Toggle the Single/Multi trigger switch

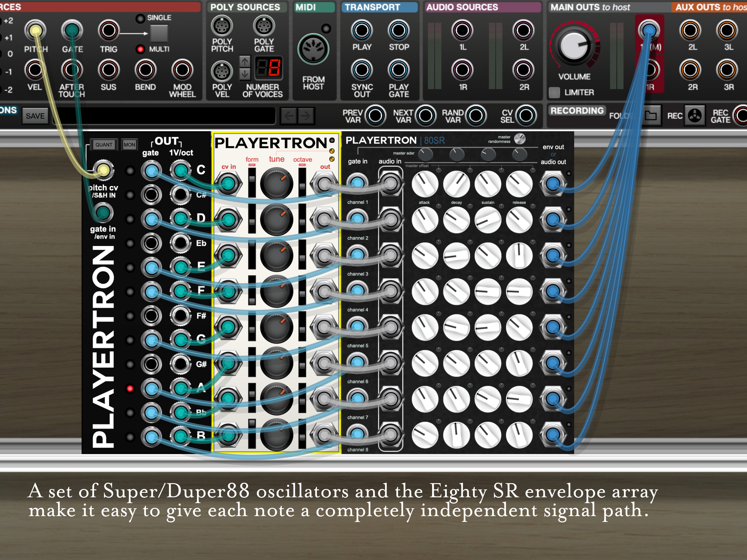[x=159, y=33]
